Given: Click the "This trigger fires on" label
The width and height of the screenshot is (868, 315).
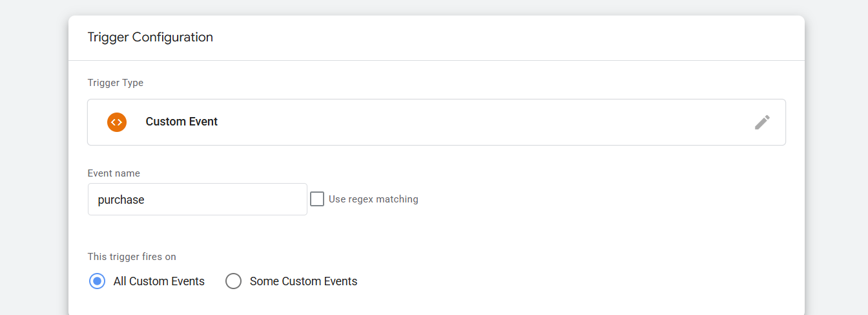Looking at the screenshot, I should click(x=132, y=257).
